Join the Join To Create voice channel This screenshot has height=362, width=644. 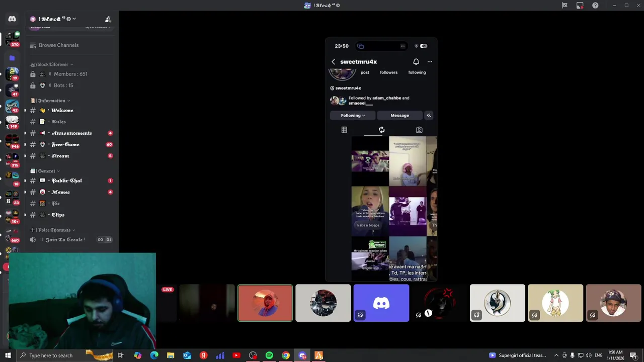[x=71, y=240]
